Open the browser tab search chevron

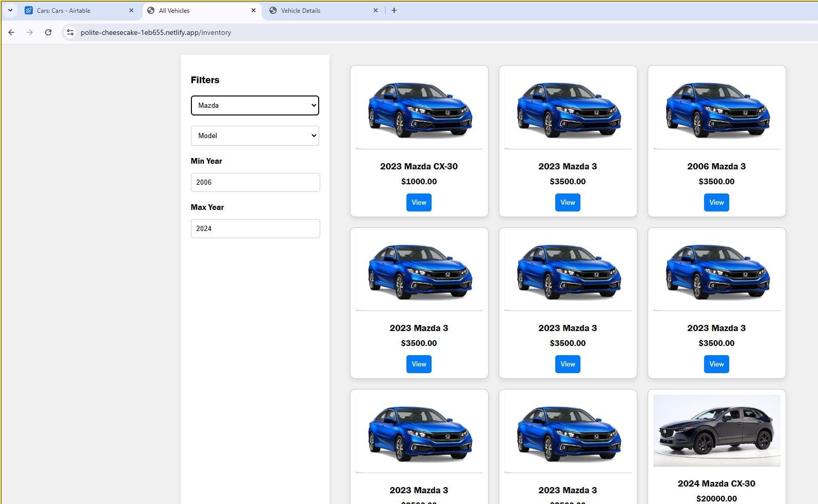10,10
